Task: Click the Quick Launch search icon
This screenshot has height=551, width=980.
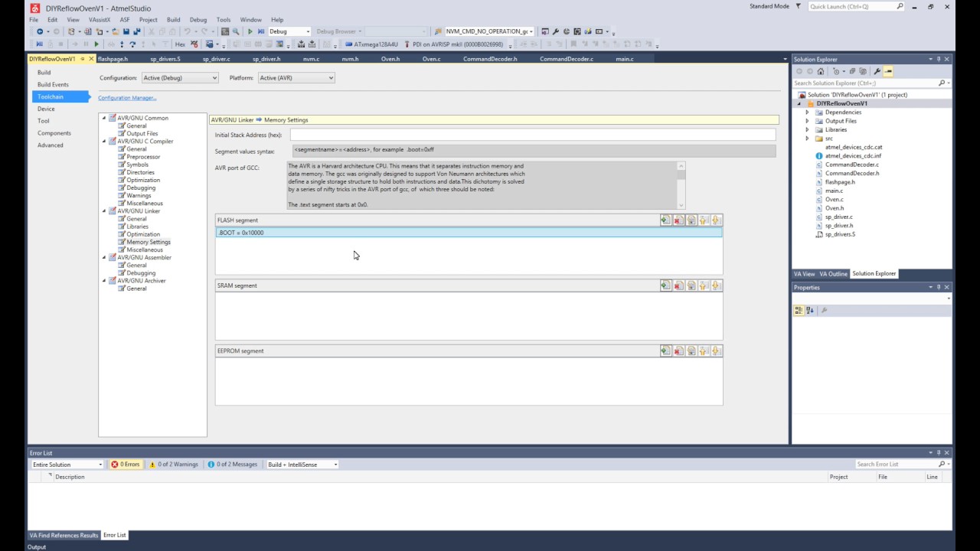Action: point(900,6)
